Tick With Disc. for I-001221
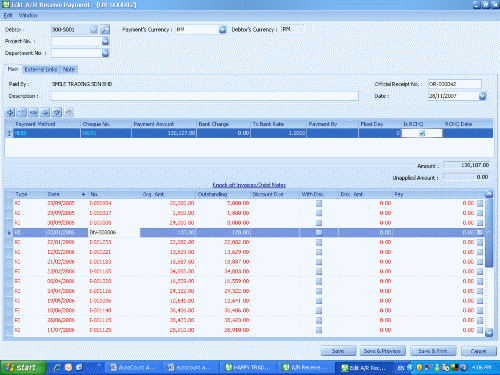The width and height of the screenshot is (500, 375). (319, 252)
